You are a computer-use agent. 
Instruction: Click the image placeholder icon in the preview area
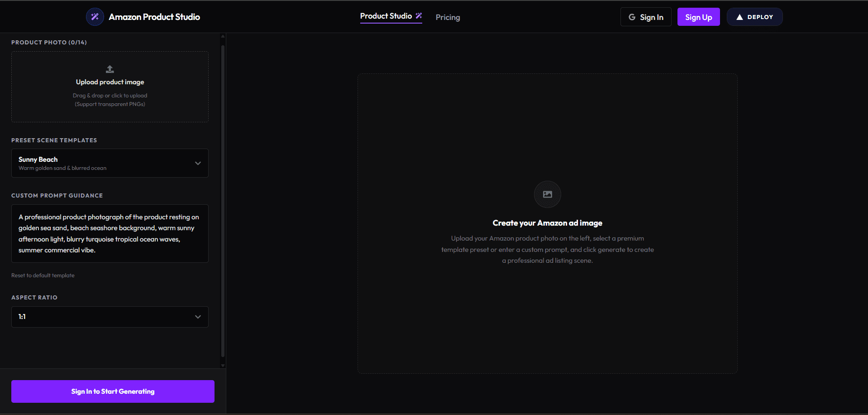click(x=548, y=194)
